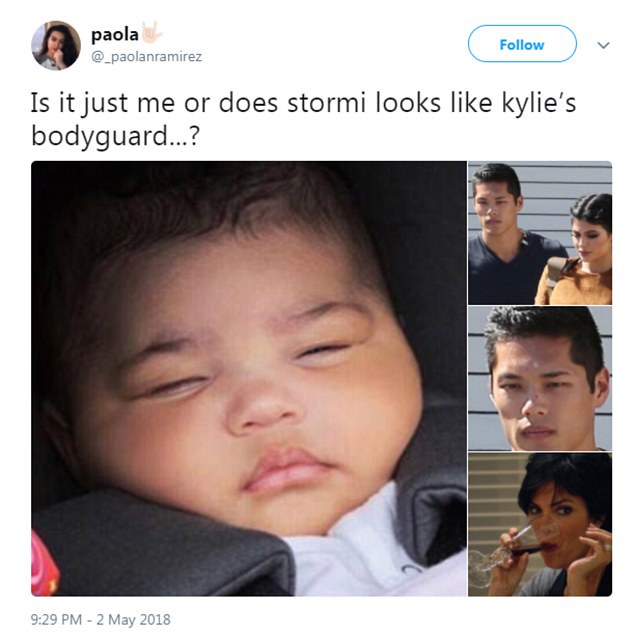Screen dimensions: 634x636
Task: Visit the @_paolanramirez handle link
Action: (x=146, y=57)
